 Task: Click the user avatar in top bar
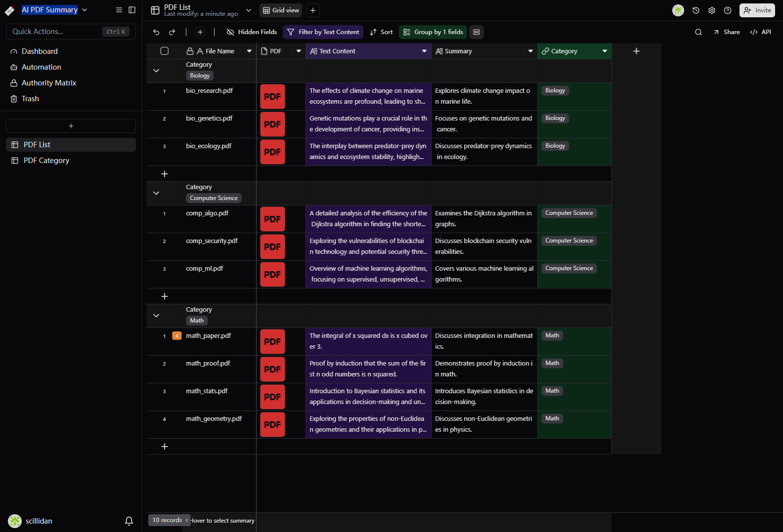pos(678,10)
